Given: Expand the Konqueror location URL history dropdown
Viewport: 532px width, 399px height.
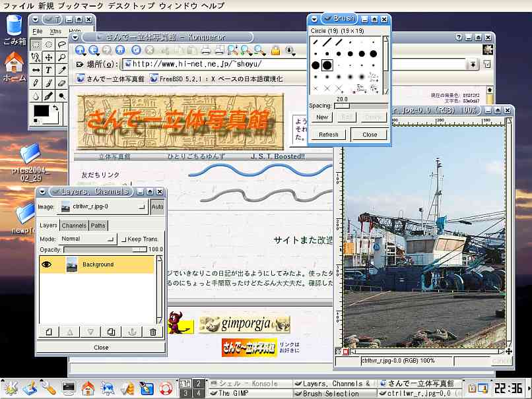Looking at the screenshot, I should (x=473, y=65).
